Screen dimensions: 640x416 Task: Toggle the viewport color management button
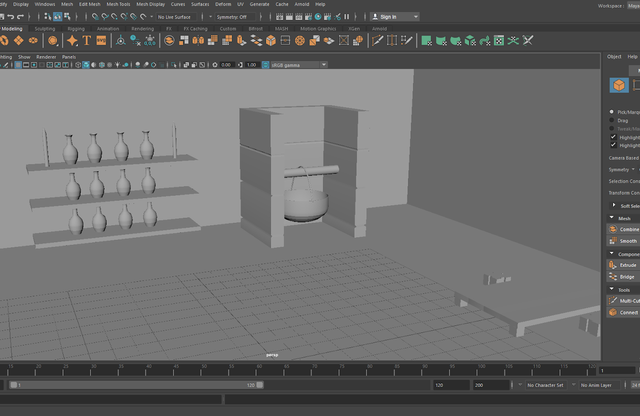pos(265,65)
